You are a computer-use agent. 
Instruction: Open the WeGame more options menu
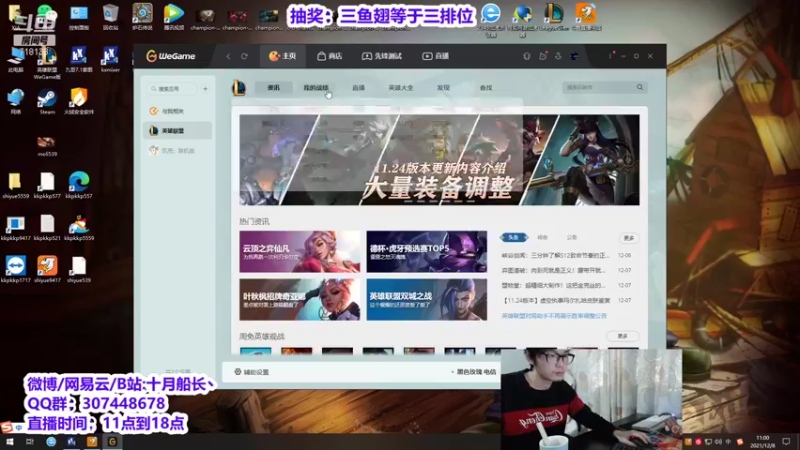(610, 56)
